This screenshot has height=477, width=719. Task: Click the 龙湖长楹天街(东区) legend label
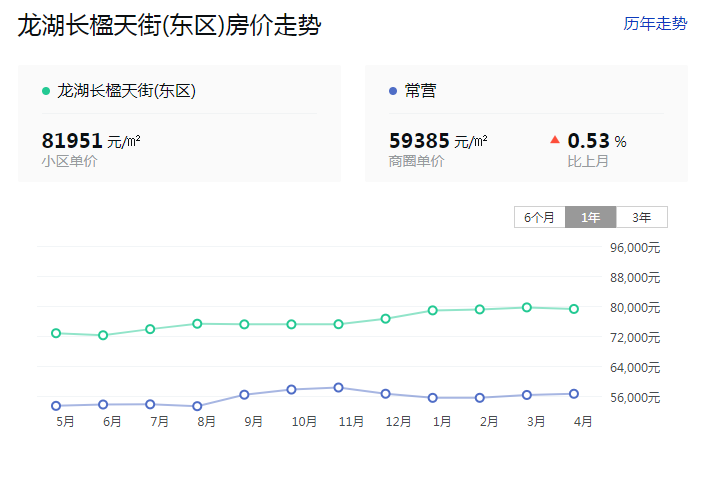(126, 91)
